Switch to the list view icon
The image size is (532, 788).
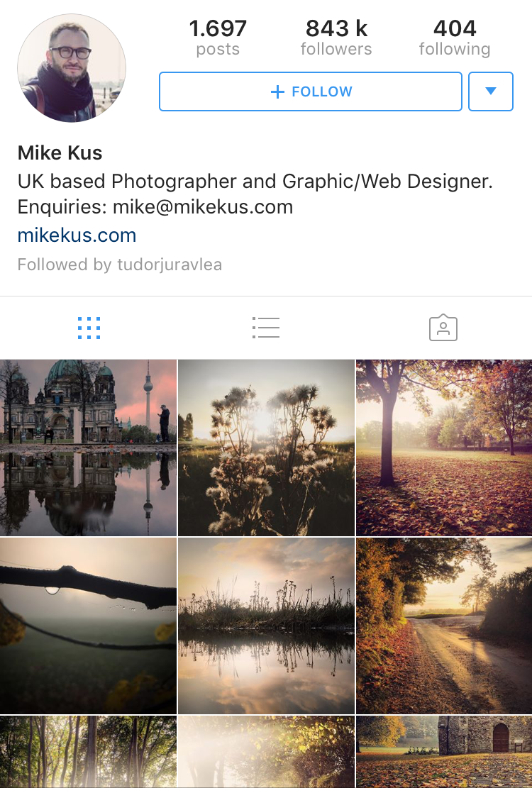coord(266,328)
